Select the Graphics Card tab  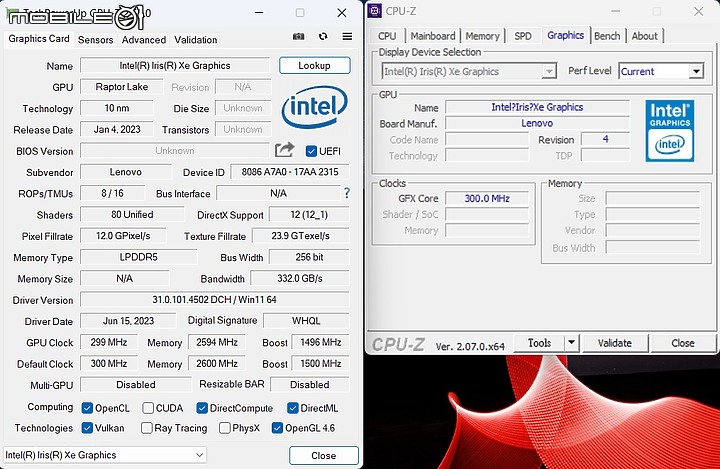pos(39,39)
